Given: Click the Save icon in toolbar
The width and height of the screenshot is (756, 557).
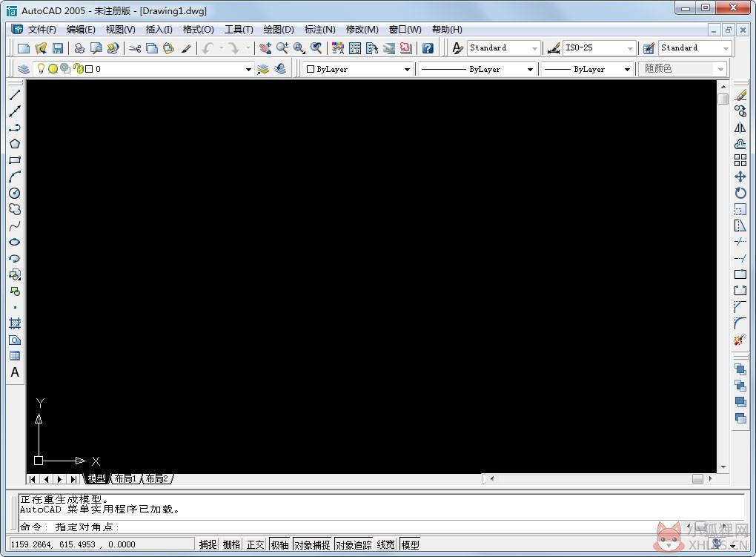Looking at the screenshot, I should click(58, 47).
